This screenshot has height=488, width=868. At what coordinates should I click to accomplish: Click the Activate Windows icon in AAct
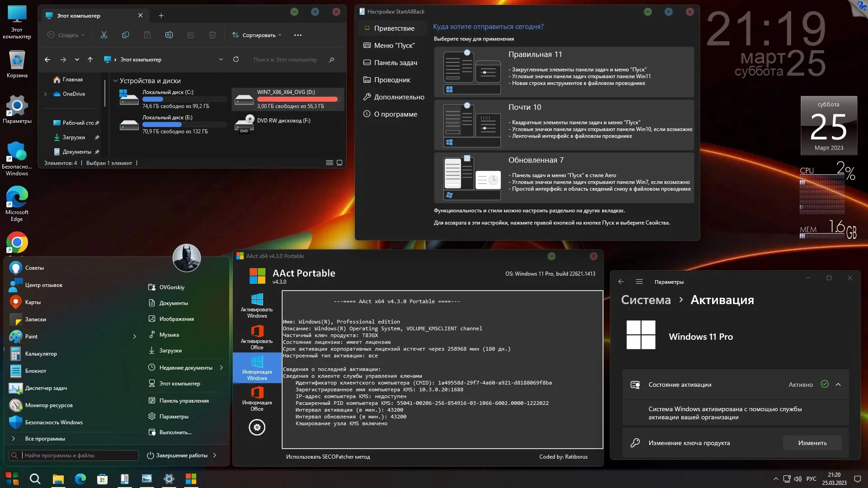click(257, 305)
